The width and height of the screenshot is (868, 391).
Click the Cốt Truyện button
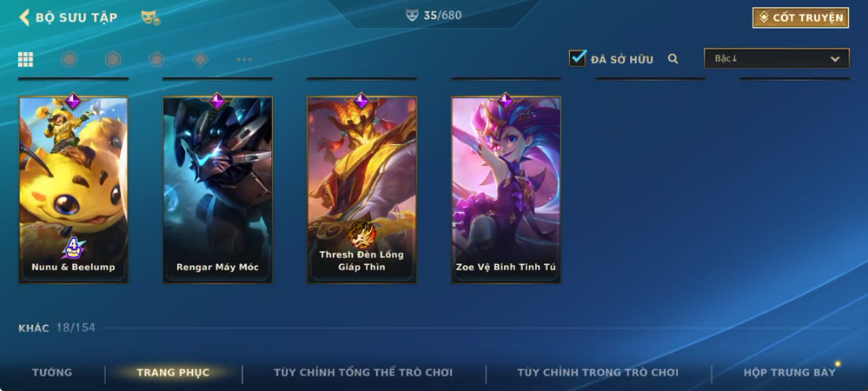pos(801,18)
